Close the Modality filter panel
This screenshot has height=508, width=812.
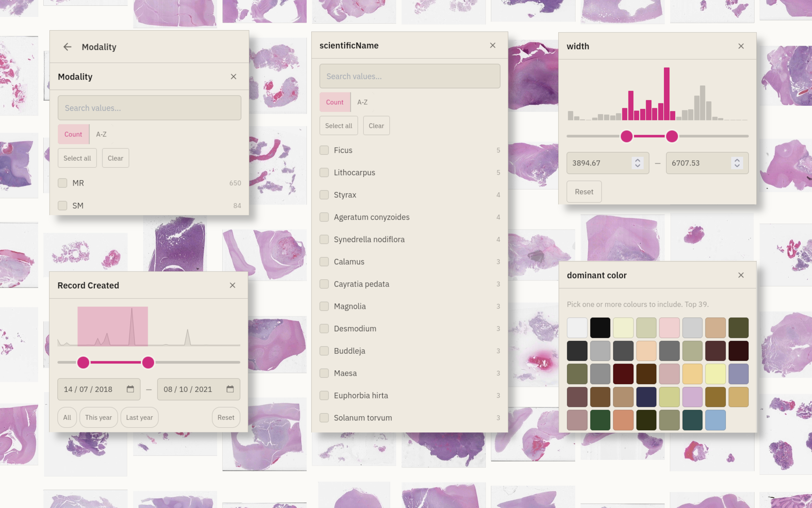tap(233, 77)
